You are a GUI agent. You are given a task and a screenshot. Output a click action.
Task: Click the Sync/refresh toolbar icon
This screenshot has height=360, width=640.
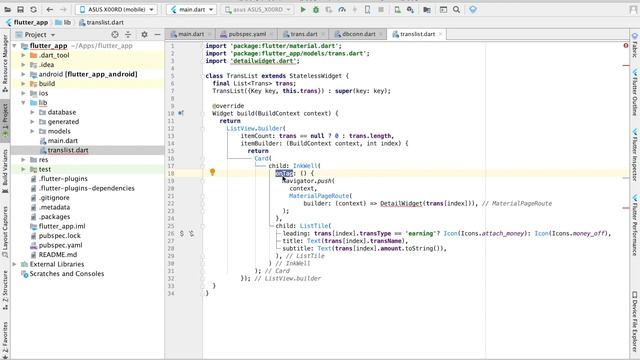(x=33, y=9)
